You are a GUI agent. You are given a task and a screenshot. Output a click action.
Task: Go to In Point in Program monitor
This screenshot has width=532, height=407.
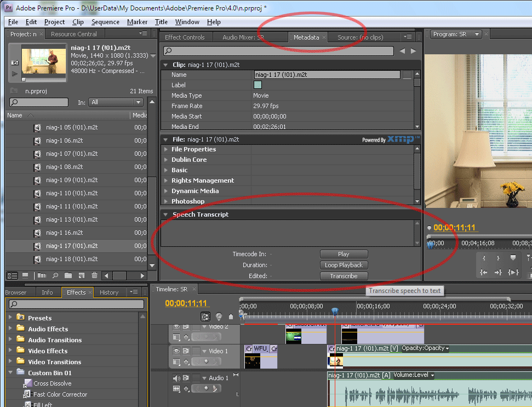click(483, 272)
